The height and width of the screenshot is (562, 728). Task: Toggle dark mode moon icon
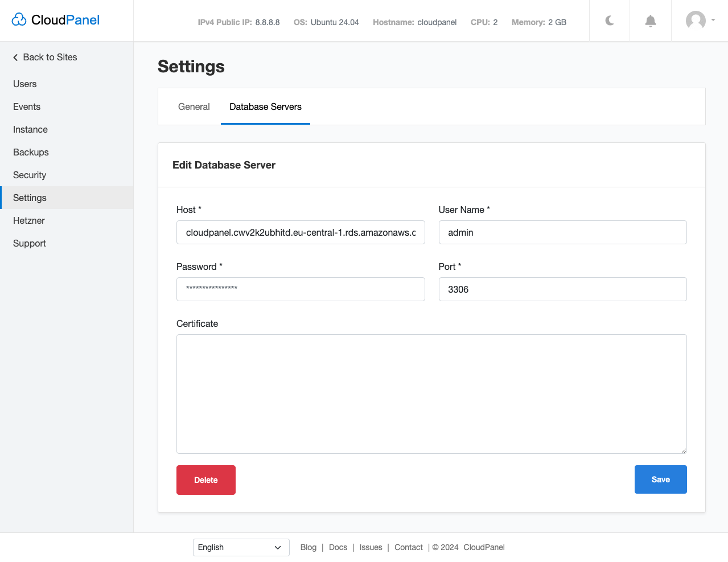[x=610, y=21]
